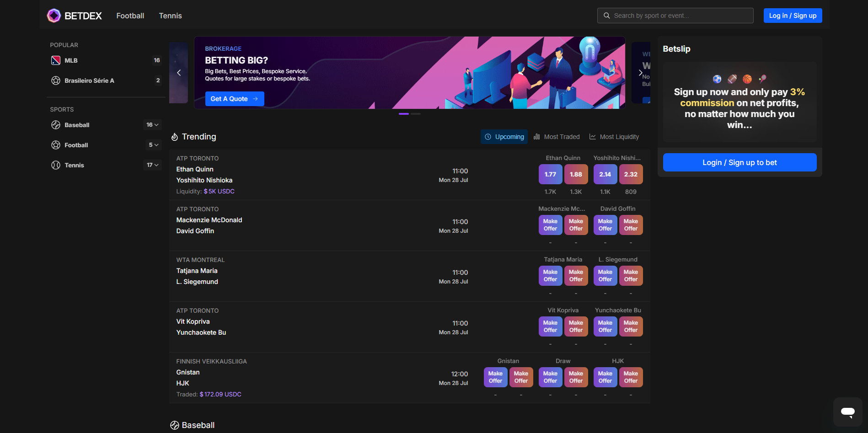868x433 pixels.
Task: Click the search by sport field
Action: tap(681, 16)
